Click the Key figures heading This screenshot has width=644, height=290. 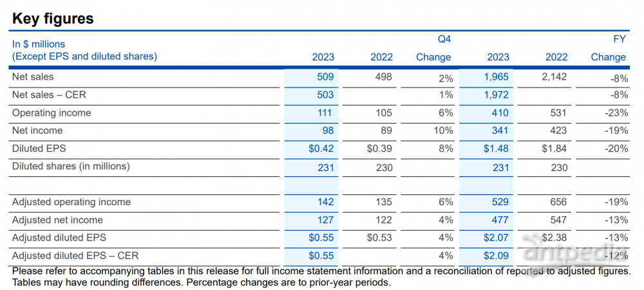tap(53, 19)
